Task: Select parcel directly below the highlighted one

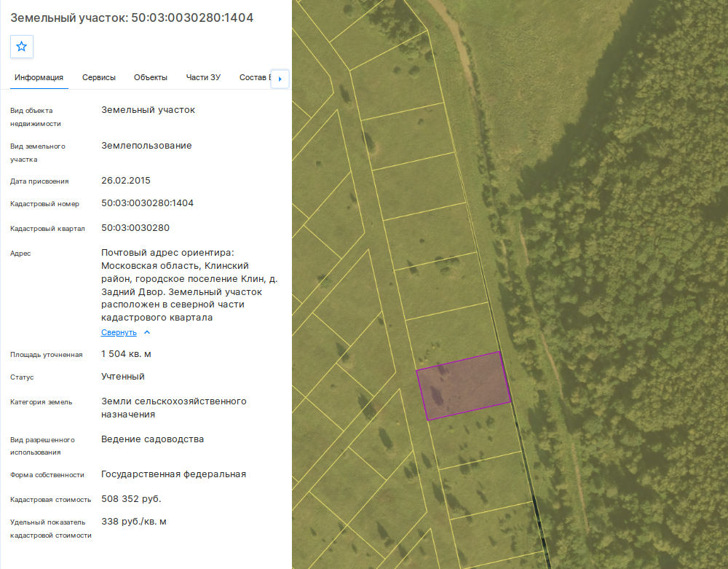Action: 475,435
